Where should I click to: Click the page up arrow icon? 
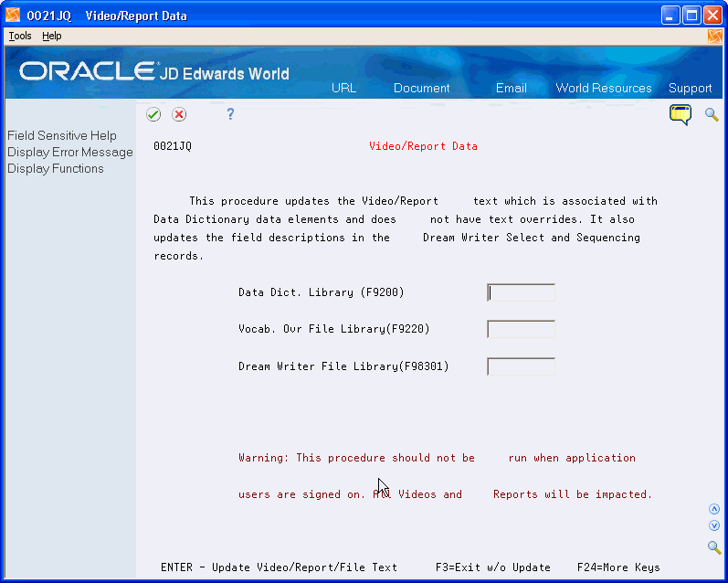714,509
